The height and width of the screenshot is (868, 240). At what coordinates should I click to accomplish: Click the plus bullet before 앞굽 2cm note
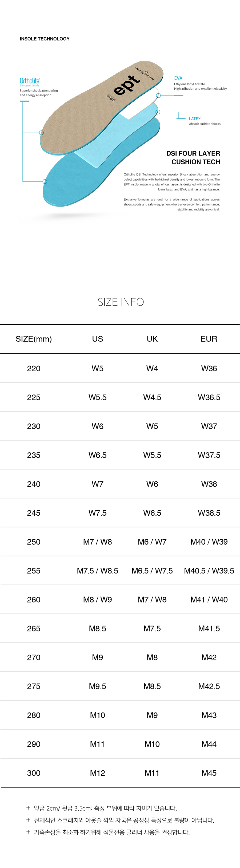click(28, 808)
